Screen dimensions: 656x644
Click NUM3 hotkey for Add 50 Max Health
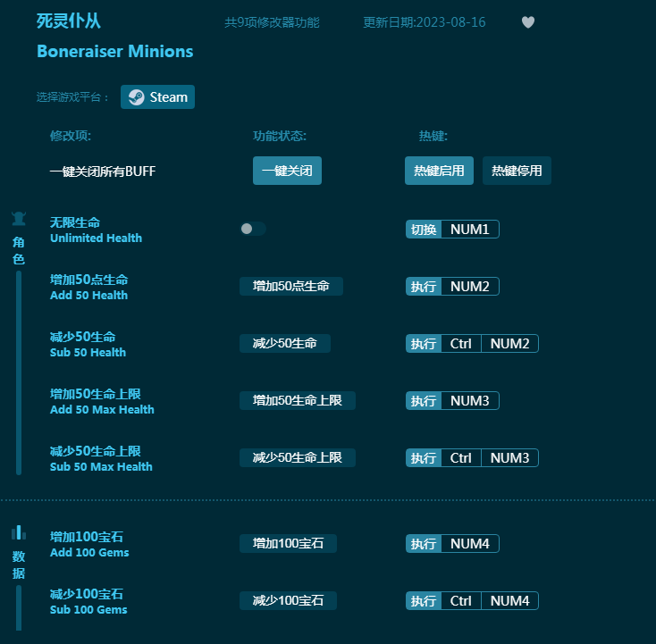click(x=469, y=401)
